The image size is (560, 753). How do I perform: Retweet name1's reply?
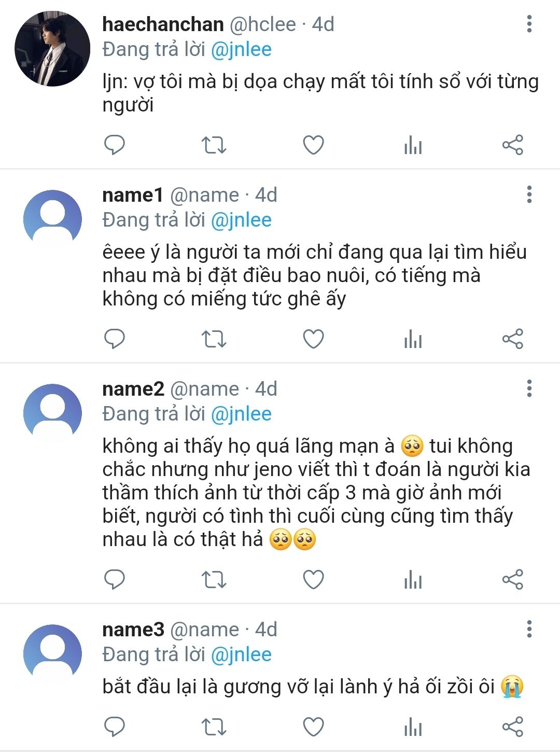click(214, 339)
